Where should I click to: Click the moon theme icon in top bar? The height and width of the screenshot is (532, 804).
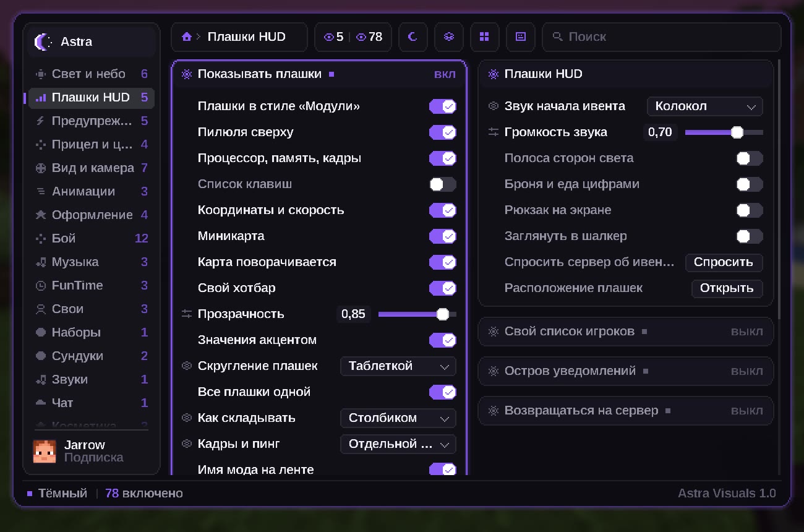pyautogui.click(x=413, y=37)
